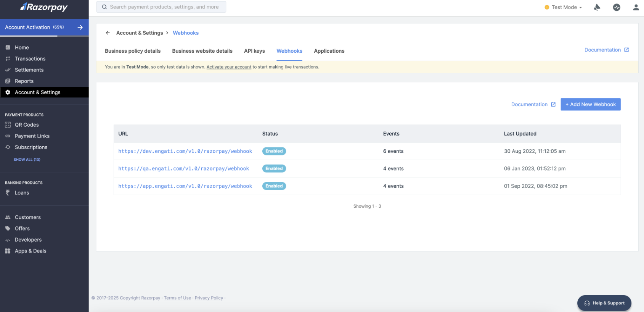Click the Loans rupee icon
Screen dimensions: 644x312
[8, 193]
